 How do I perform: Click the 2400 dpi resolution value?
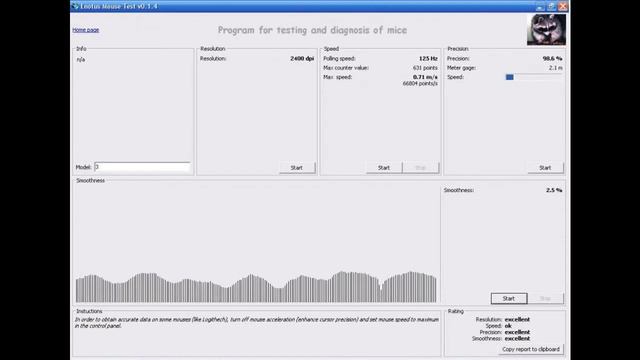302,59
